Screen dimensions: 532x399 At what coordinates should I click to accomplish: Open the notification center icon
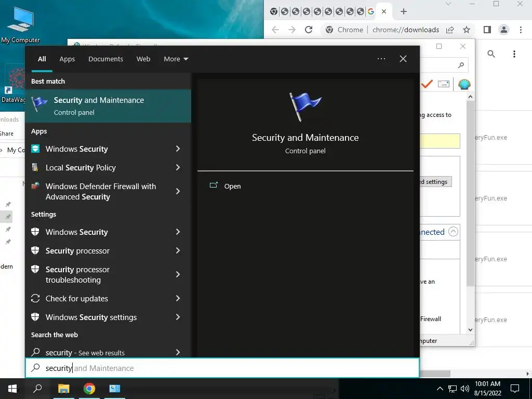point(515,389)
